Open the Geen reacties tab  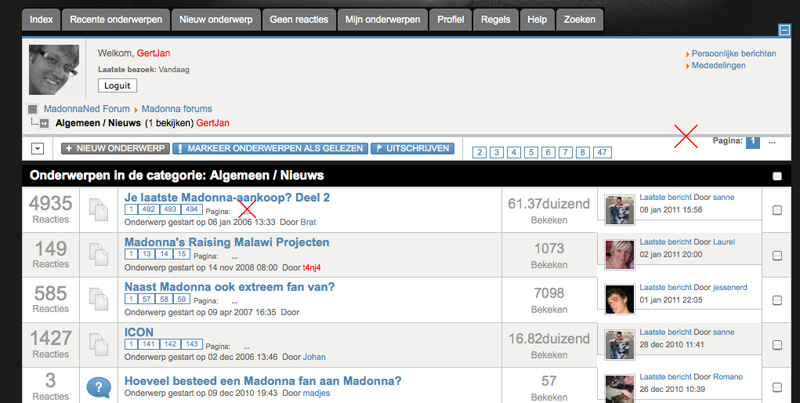point(299,20)
